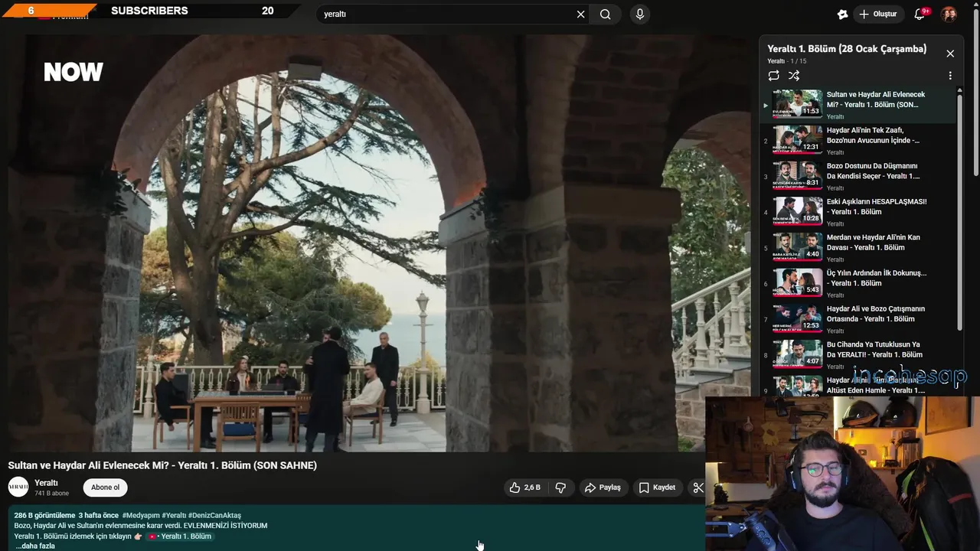Click '286 B görüntüleme' view count

[44, 516]
